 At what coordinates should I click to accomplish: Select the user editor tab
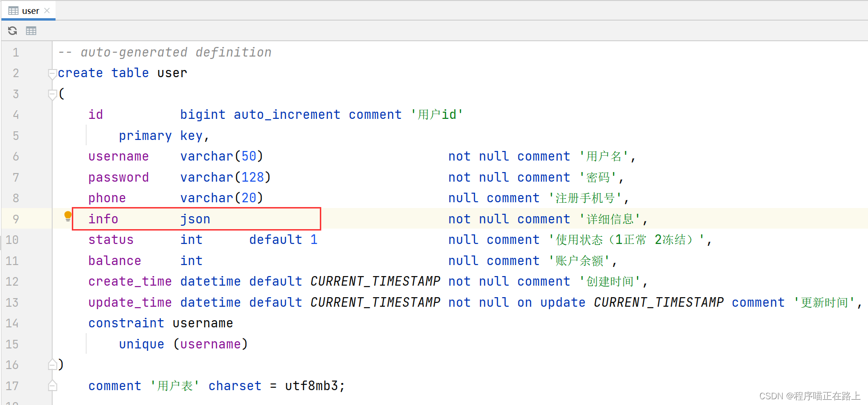click(28, 11)
